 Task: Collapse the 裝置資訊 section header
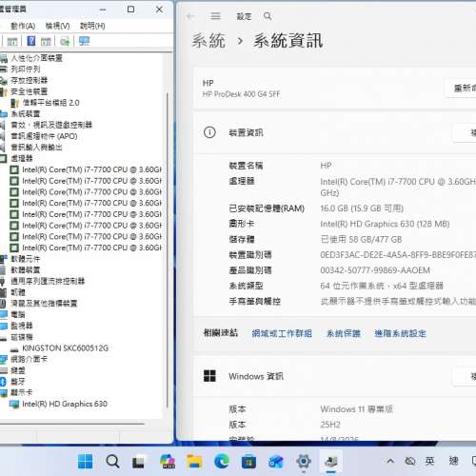point(335,132)
